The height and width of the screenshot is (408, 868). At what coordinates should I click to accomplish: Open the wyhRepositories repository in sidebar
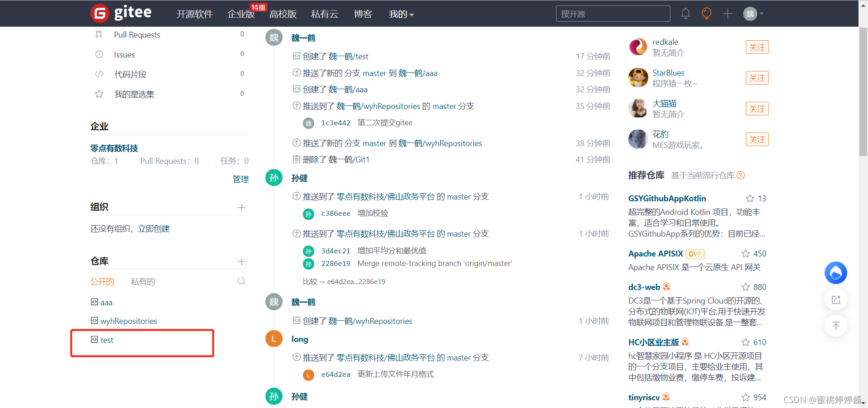pyautogui.click(x=129, y=321)
